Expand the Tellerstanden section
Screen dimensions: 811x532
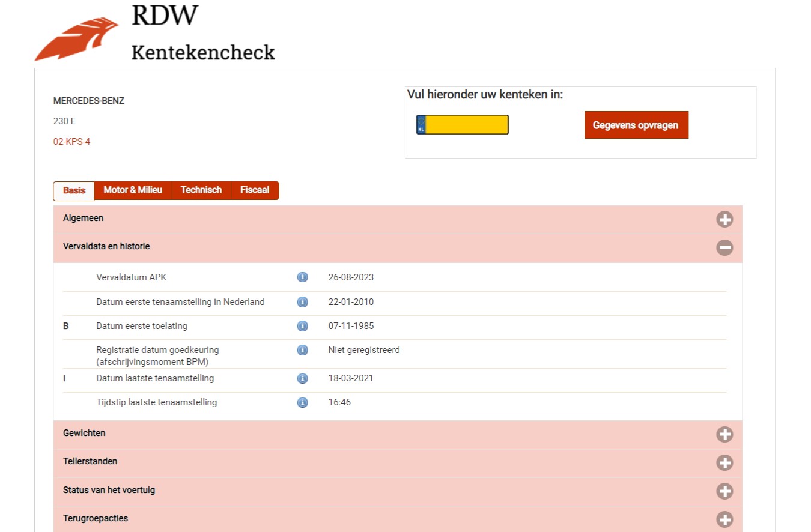(x=724, y=462)
